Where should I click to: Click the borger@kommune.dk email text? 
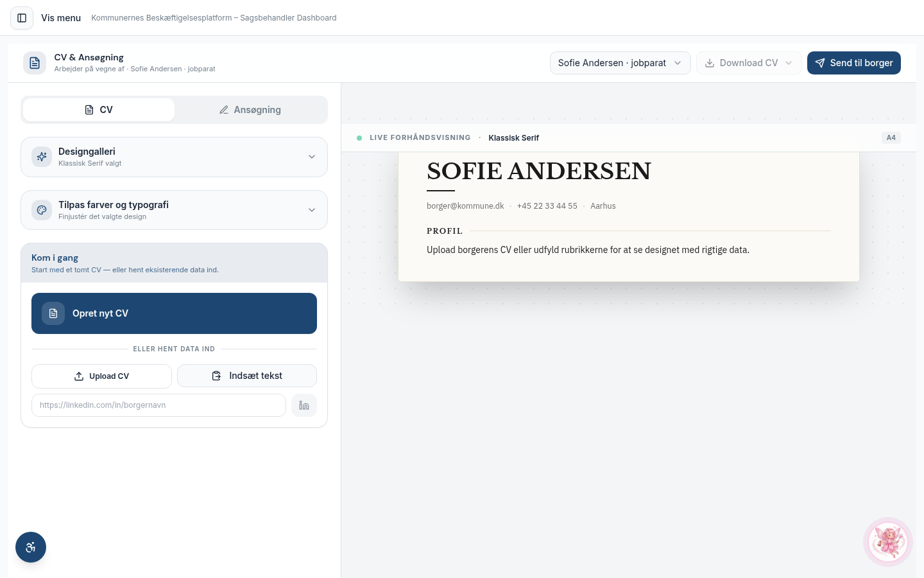pos(465,206)
